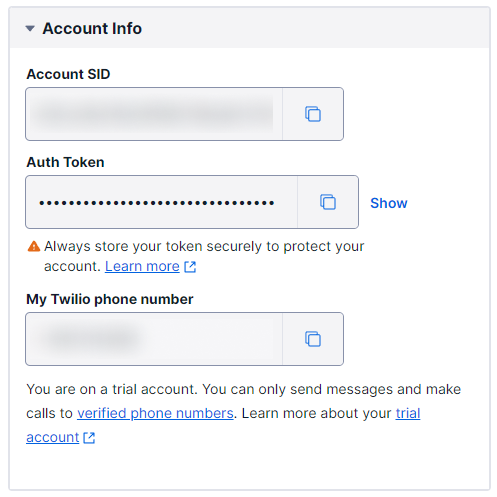Click the orange warning triangle icon

pos(34,246)
